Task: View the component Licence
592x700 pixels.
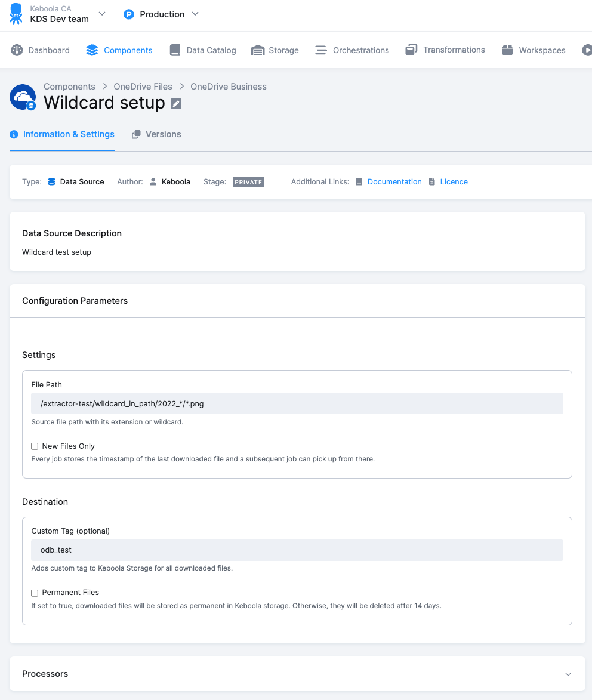Action: (454, 181)
